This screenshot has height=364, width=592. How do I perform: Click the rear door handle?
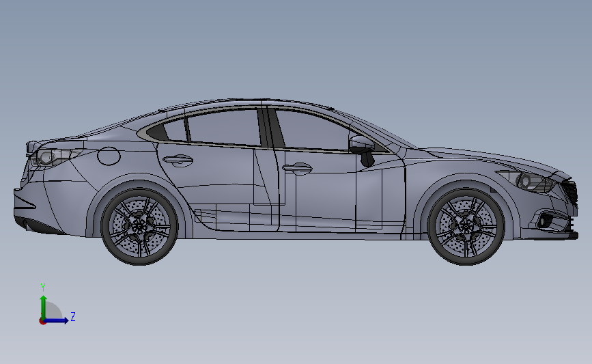coord(178,160)
